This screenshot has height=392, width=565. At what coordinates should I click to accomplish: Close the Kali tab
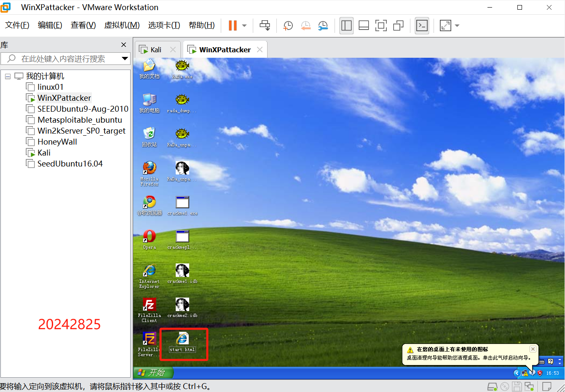(173, 50)
